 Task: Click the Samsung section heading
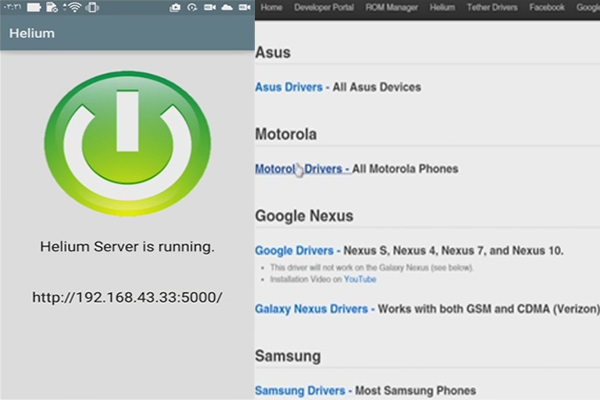pyautogui.click(x=288, y=356)
